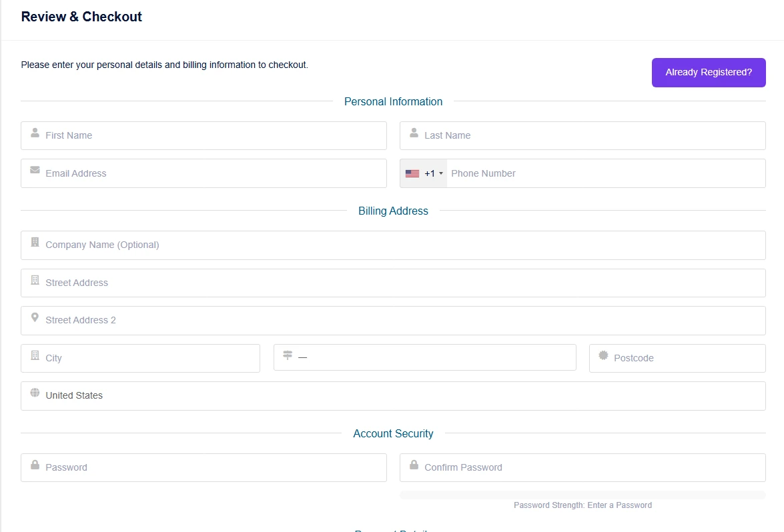Click the badge icon beside Postcode
784x532 pixels.
coord(603,355)
